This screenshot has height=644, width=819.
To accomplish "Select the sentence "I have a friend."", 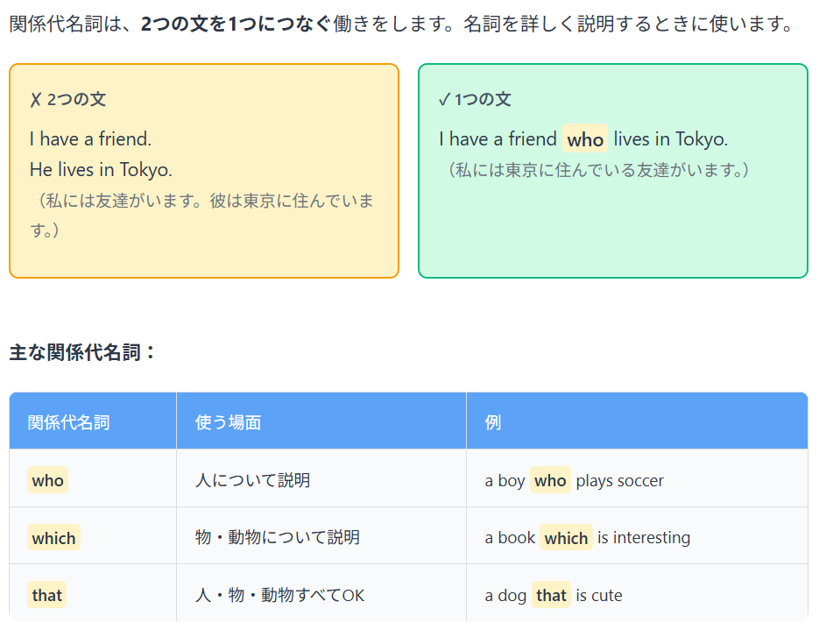I will coord(90,138).
